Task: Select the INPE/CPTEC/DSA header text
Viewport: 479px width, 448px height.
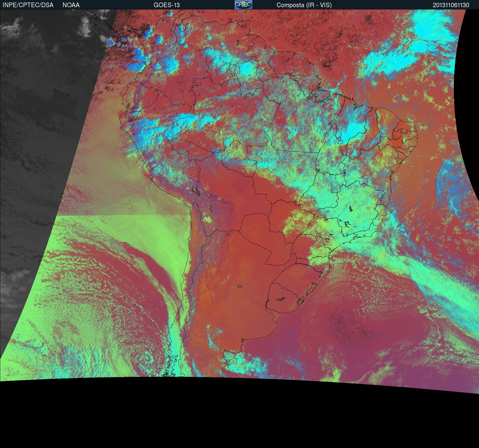Action: tap(28, 5)
